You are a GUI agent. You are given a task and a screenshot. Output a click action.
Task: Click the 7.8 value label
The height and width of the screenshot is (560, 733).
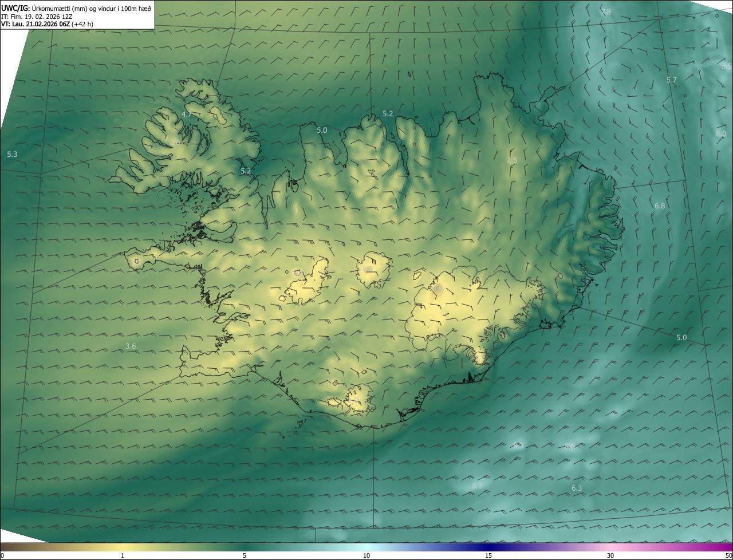point(606,12)
